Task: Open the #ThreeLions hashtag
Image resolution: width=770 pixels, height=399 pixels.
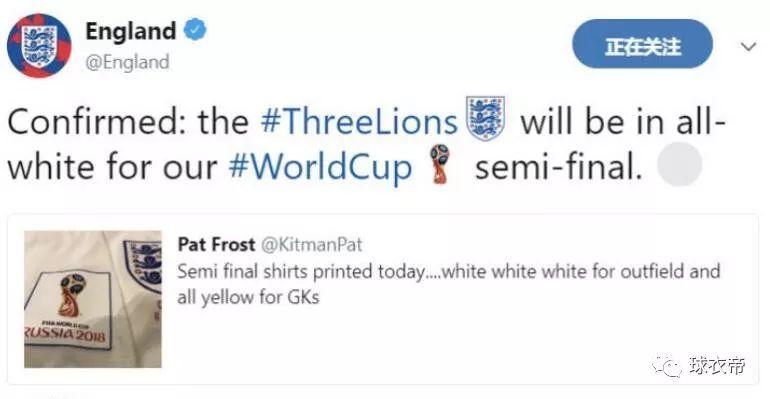Action: tap(359, 121)
